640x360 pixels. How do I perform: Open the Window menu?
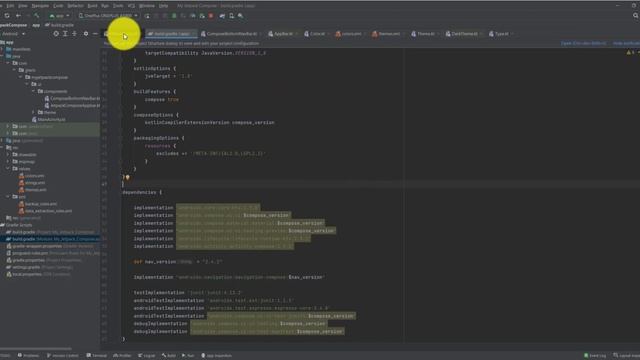pos(147,6)
